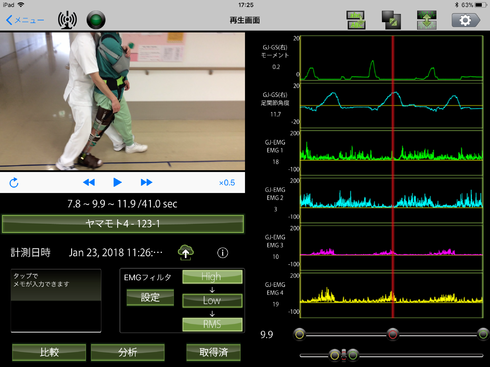The width and height of the screenshot is (490, 367).
Task: Upload data with the cloud icon
Action: coord(186,253)
